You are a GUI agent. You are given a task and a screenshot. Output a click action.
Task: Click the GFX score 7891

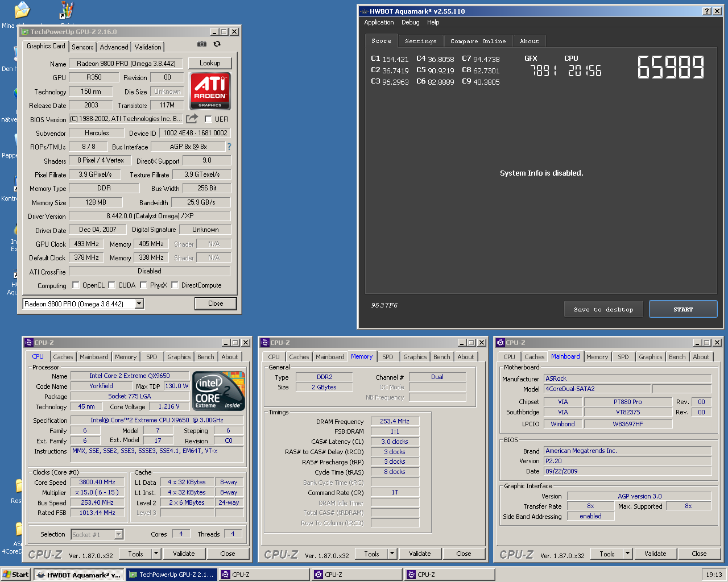pyautogui.click(x=543, y=70)
